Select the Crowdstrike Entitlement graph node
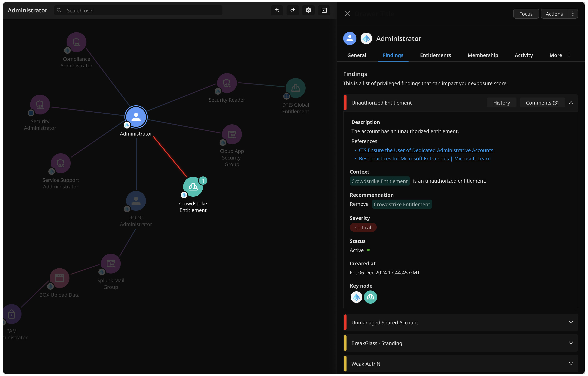Screen dimensions: 588x376 (x=193, y=187)
